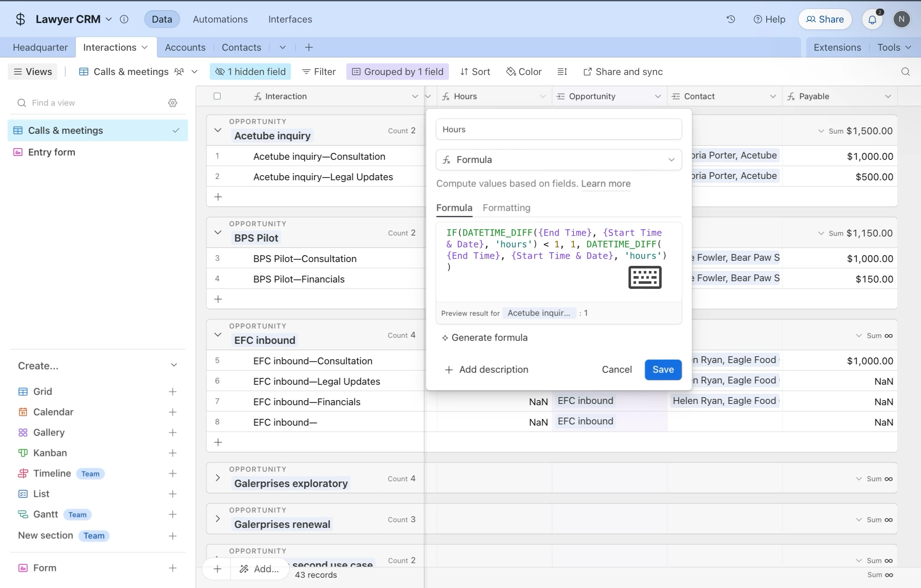Expand the Galerprises exploratory group
This screenshot has width=921, height=588.
click(218, 478)
